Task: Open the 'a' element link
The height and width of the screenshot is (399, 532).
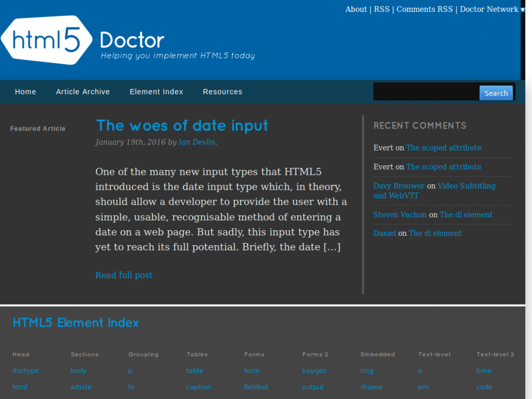Action: [420, 370]
